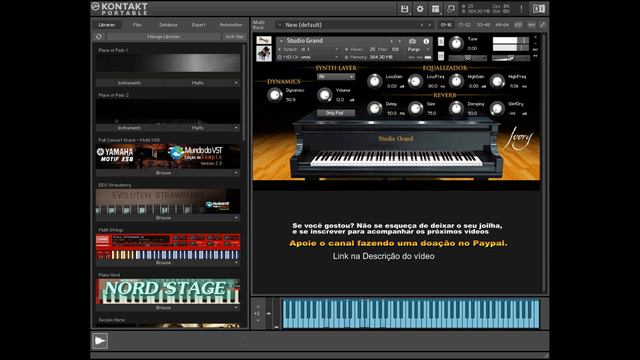This screenshot has width=640, height=360.
Task: Click Browse under Nord Stage
Action: tap(164, 307)
